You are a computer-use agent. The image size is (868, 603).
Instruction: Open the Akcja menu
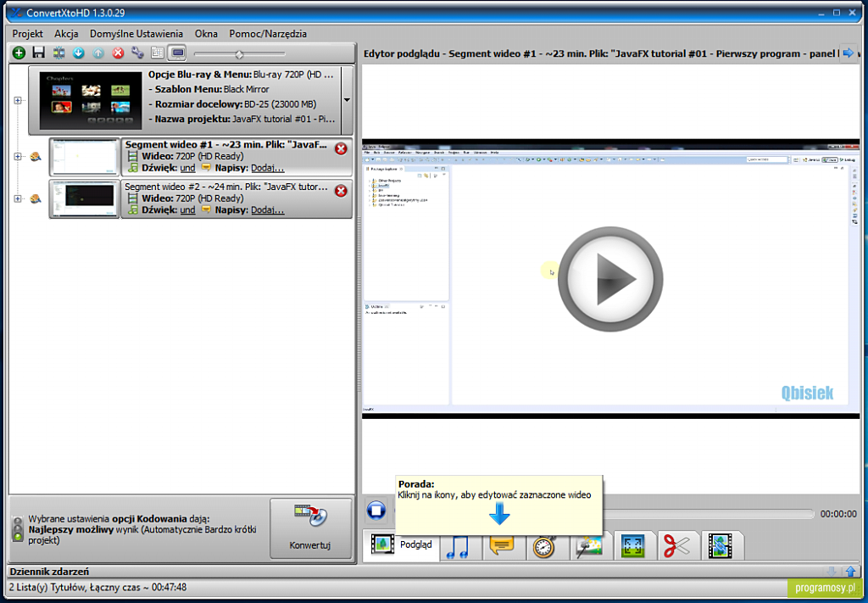tap(66, 34)
